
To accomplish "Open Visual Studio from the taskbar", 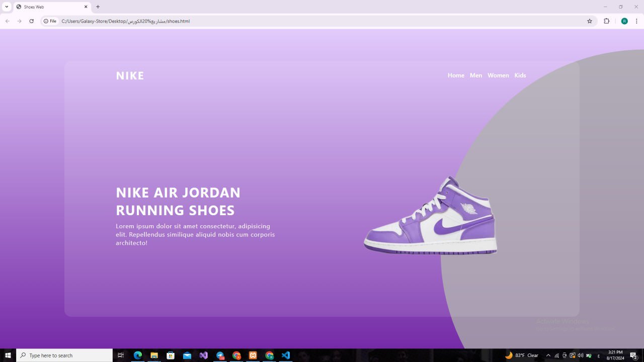I will tap(203, 355).
